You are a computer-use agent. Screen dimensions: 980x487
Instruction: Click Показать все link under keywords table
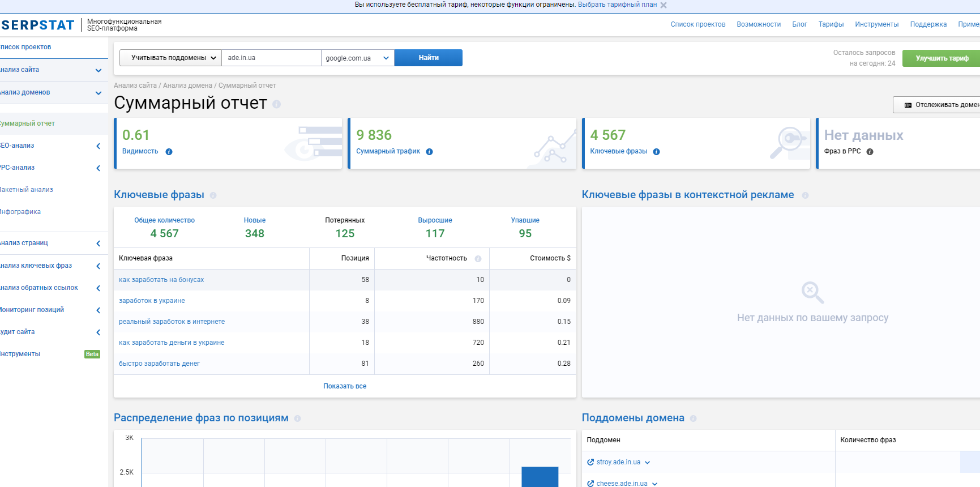[345, 386]
